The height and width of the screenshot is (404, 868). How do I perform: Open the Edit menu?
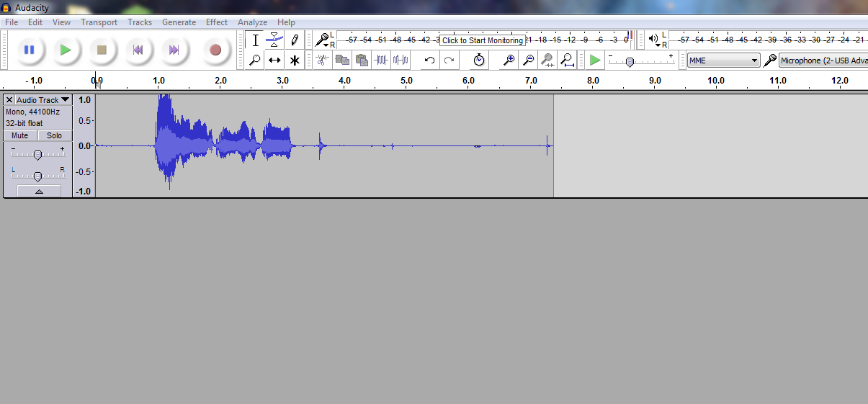pyautogui.click(x=35, y=22)
